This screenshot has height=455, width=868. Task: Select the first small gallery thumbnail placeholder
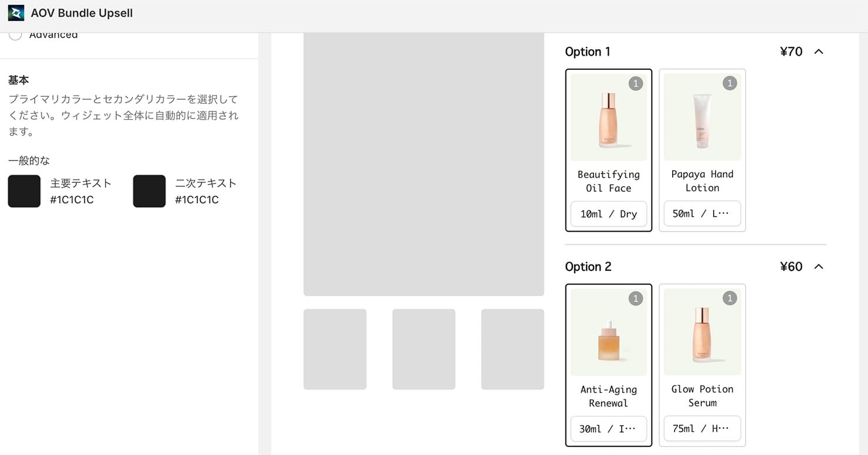click(x=335, y=349)
